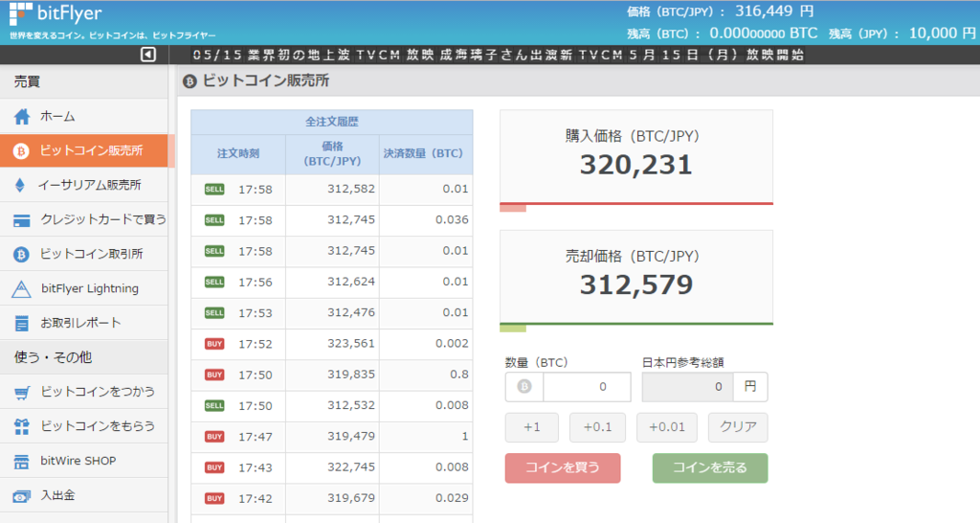Click the money icon beside 入出金
The width and height of the screenshot is (980, 523).
(22, 496)
